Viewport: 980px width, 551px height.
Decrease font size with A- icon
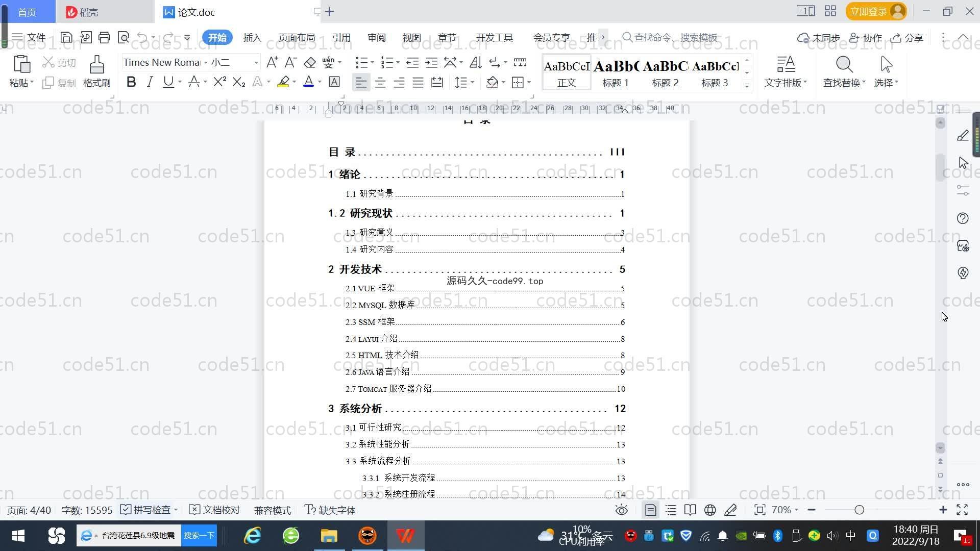tap(290, 62)
